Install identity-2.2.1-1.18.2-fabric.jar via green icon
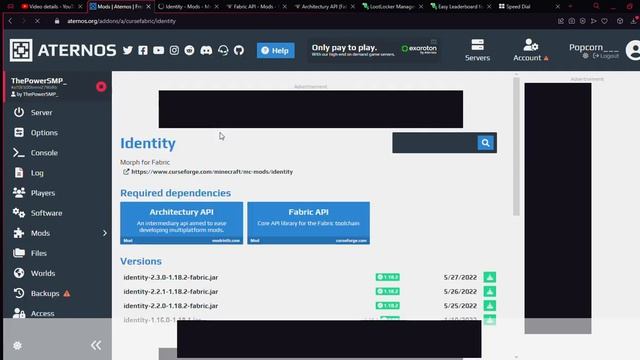 (x=490, y=291)
